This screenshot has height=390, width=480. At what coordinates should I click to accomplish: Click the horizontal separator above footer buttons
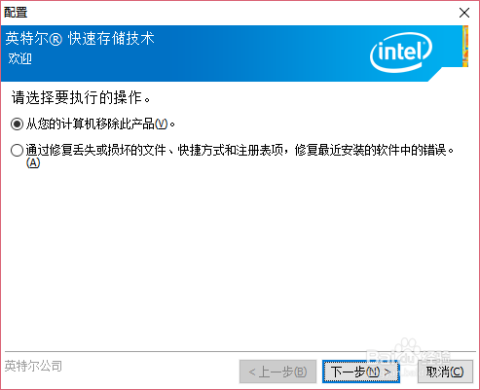pyautogui.click(x=240, y=352)
